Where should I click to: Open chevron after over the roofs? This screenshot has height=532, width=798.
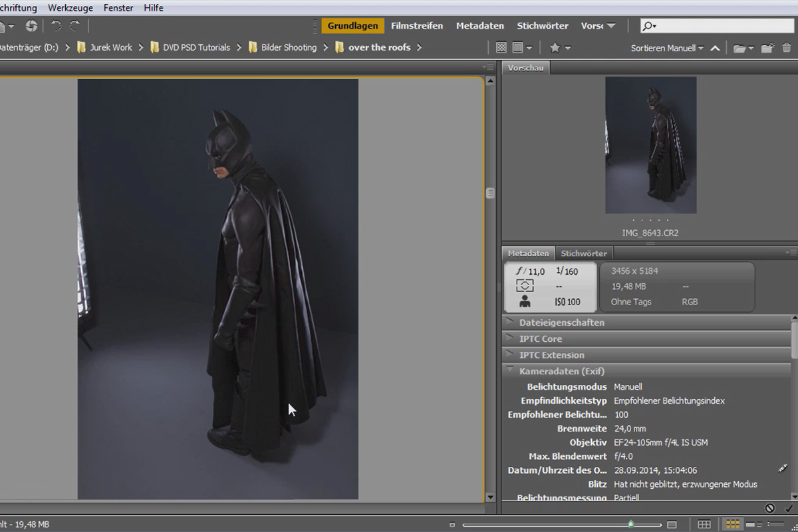pos(420,48)
